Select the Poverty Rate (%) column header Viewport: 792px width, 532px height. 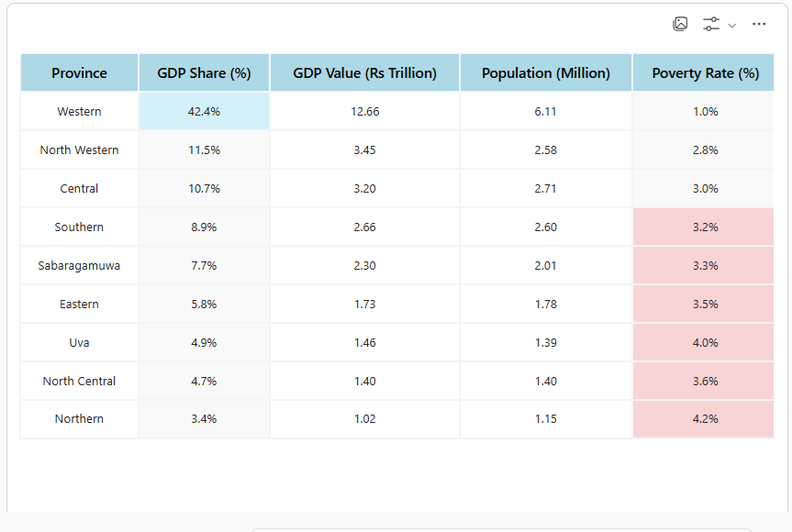click(705, 73)
